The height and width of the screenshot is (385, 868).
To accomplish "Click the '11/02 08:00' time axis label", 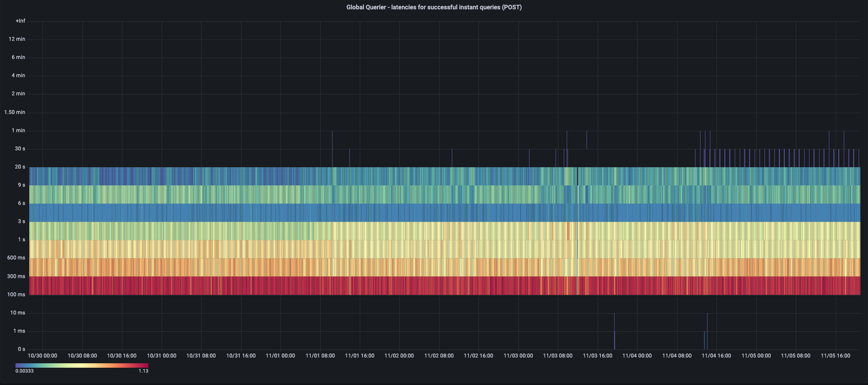I will pos(439,356).
